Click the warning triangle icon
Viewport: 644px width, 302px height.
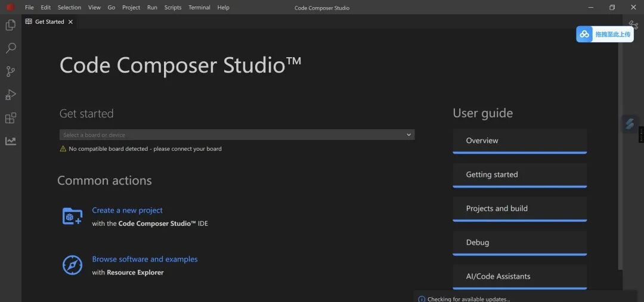[x=63, y=149]
